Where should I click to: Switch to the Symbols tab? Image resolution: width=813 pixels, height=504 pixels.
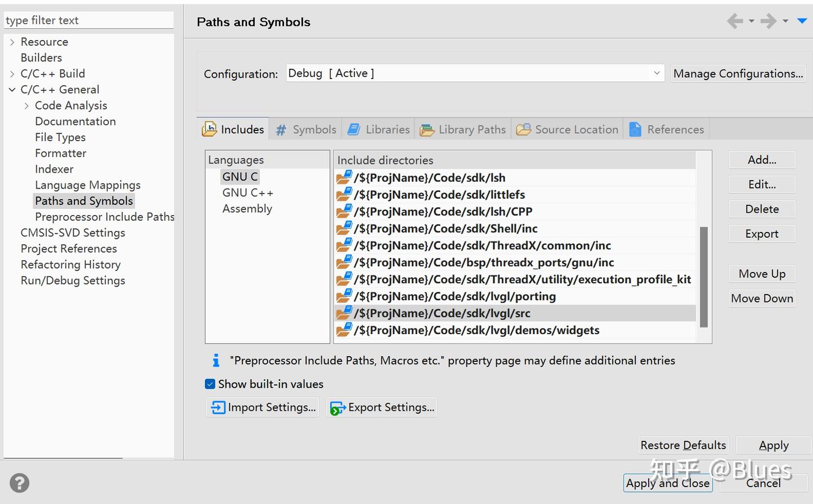[x=306, y=130]
